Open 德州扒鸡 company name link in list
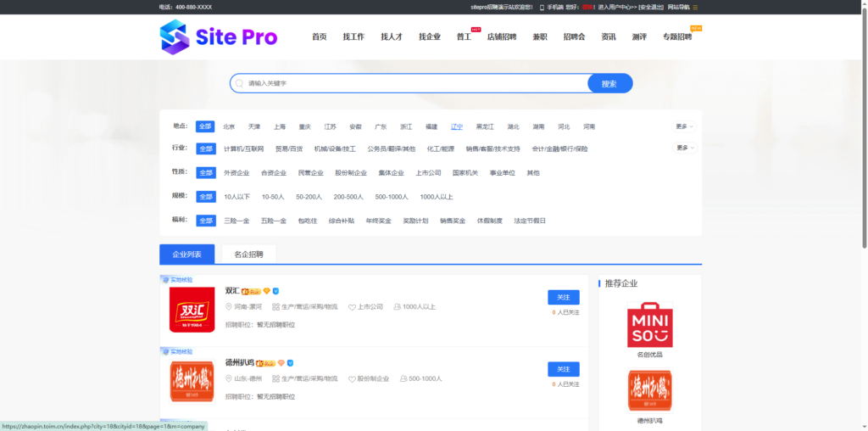 pos(240,363)
